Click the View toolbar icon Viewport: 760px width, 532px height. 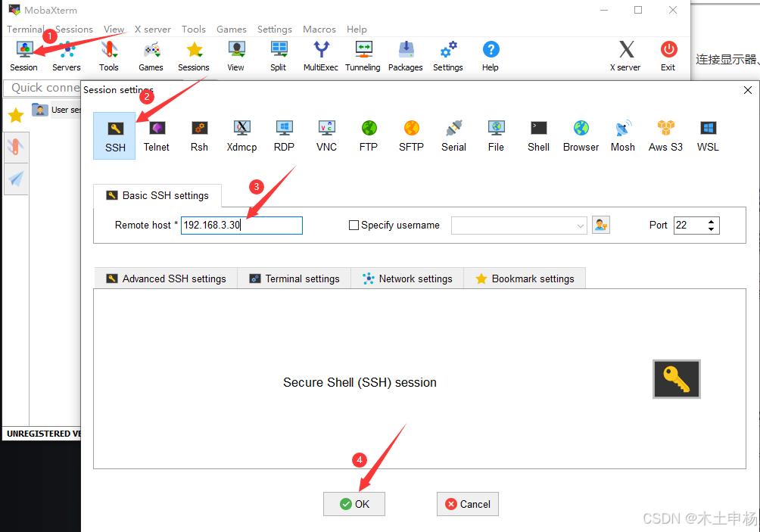pyautogui.click(x=235, y=56)
